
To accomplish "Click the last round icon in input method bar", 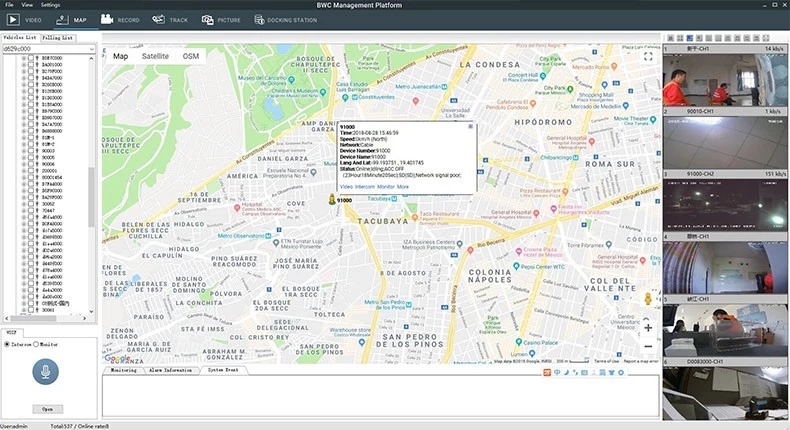I will (x=621, y=373).
